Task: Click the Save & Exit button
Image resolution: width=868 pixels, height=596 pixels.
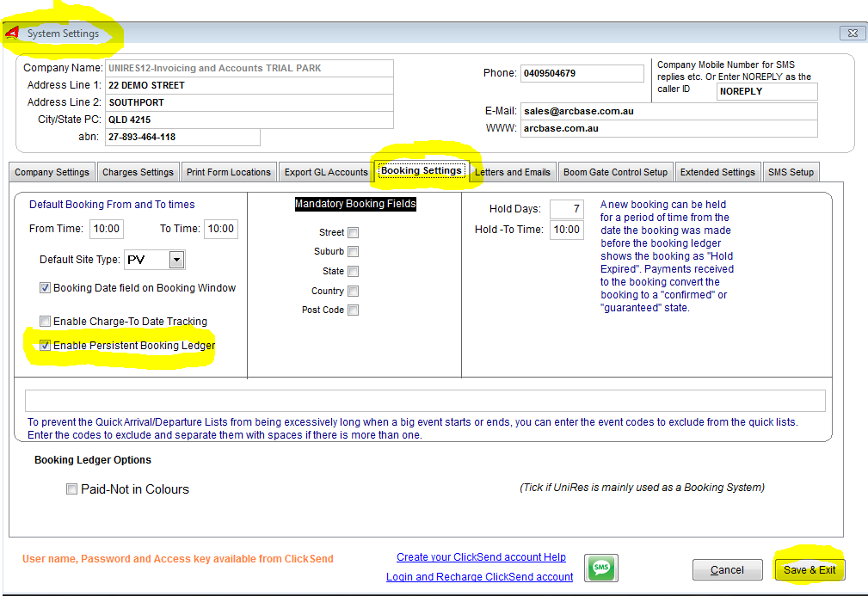Action: point(810,570)
